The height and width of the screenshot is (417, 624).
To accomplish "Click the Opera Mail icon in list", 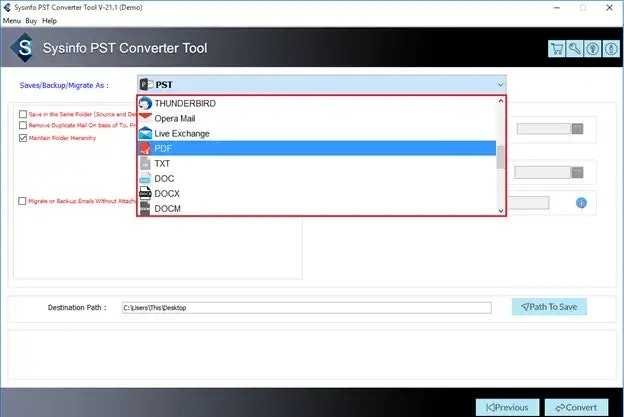I will [x=145, y=118].
